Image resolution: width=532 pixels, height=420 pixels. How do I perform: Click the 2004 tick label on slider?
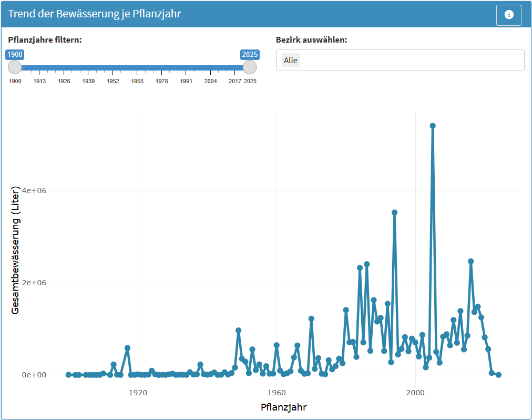(211, 81)
